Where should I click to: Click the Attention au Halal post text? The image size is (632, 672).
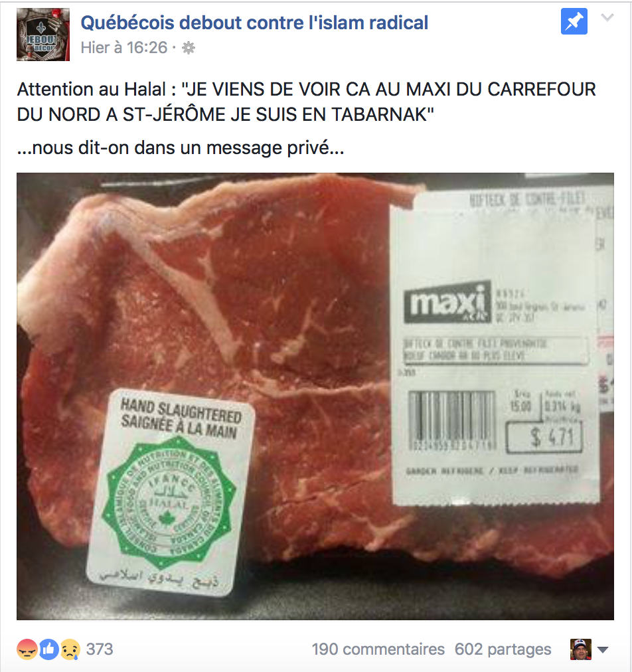pos(306,102)
